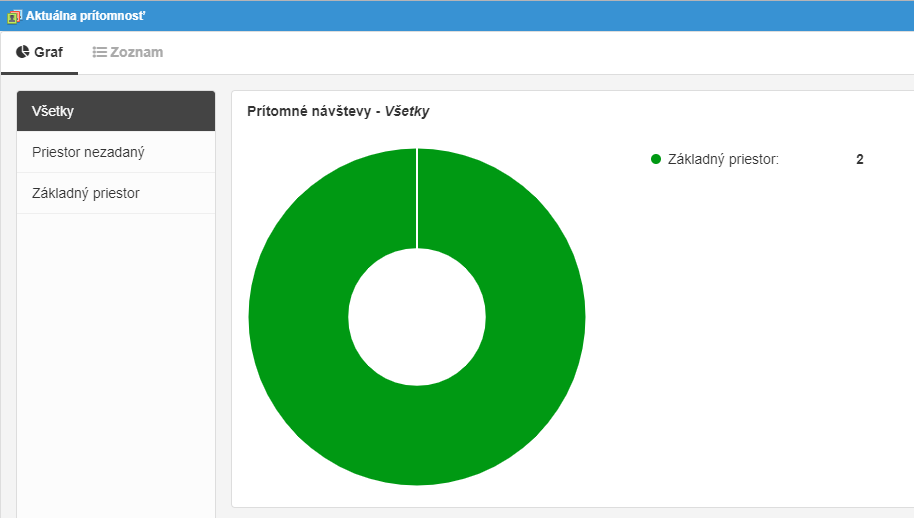Click the legend count value 2
The height and width of the screenshot is (518, 914).
pyautogui.click(x=859, y=159)
